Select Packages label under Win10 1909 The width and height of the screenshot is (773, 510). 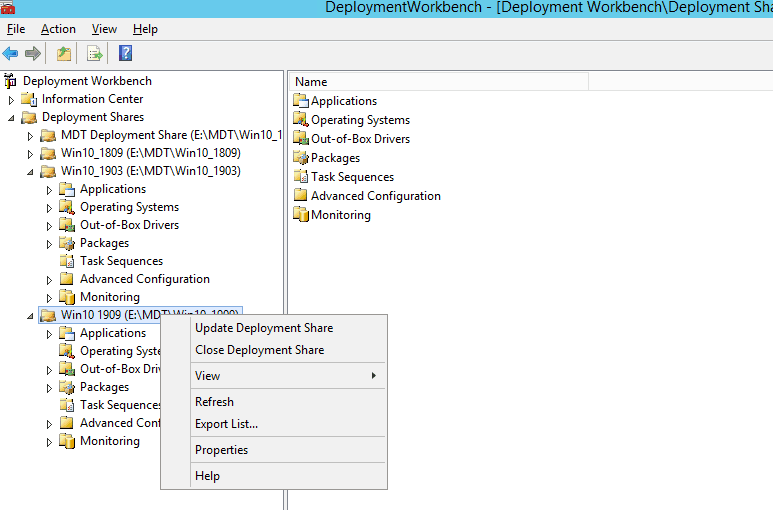[x=105, y=387]
